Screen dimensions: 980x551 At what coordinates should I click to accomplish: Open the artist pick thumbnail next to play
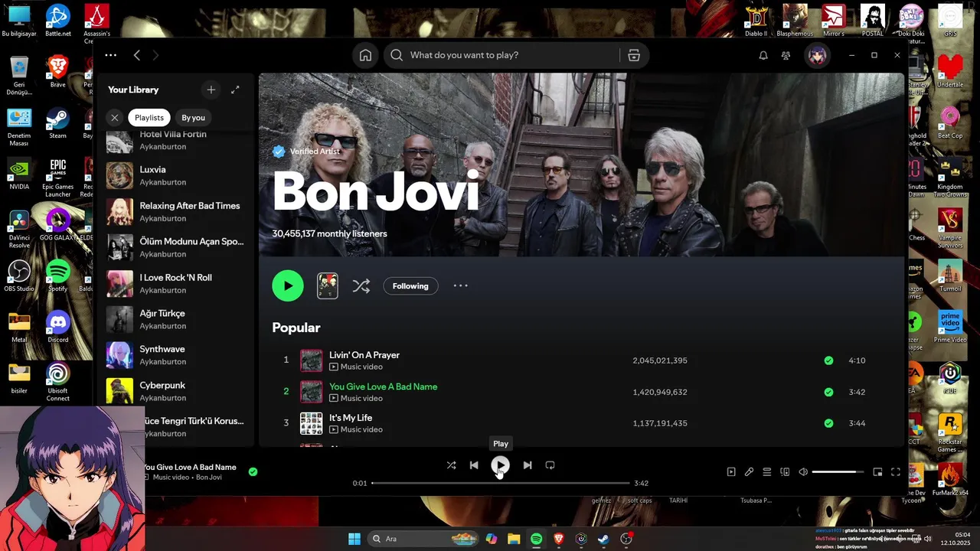[328, 286]
